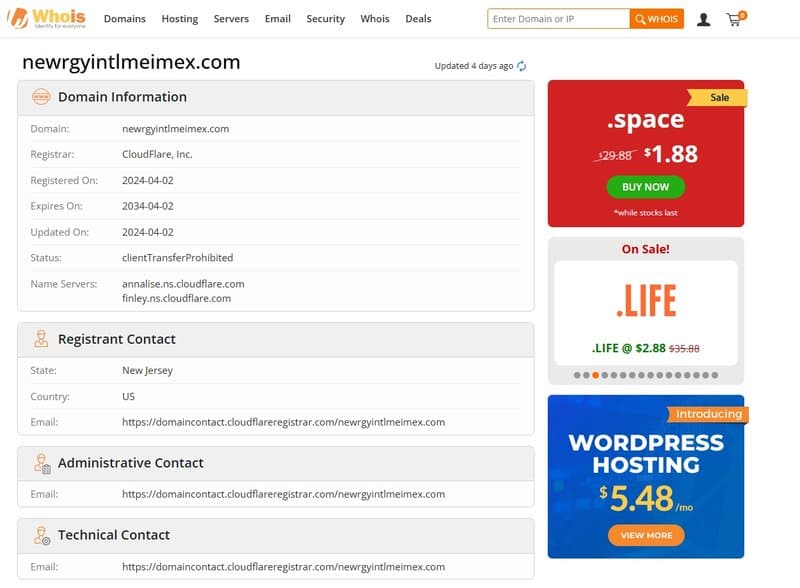Select the highlighted orange carousel dot
The image size is (800, 588).
click(x=596, y=375)
